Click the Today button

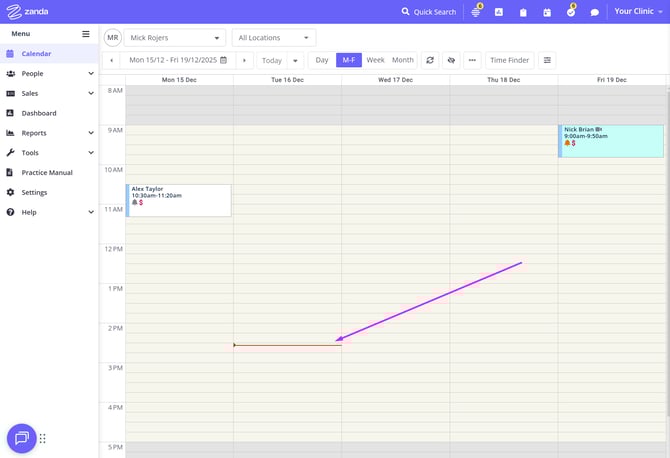pos(271,60)
